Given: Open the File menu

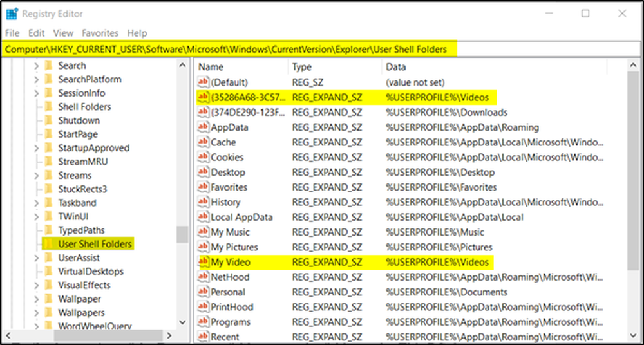Looking at the screenshot, I should pos(12,33).
